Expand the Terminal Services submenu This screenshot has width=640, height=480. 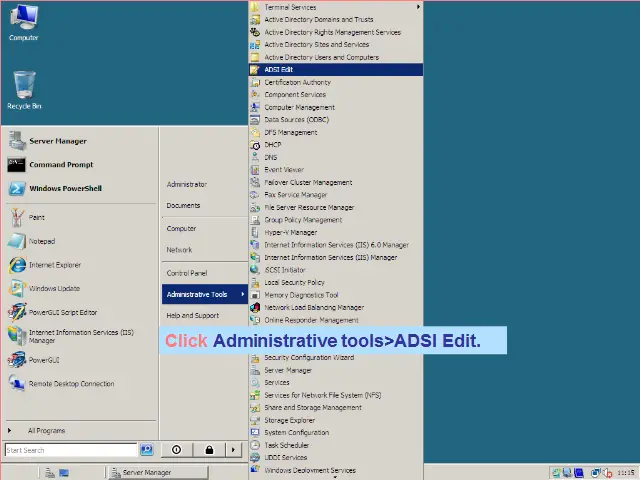pos(418,7)
